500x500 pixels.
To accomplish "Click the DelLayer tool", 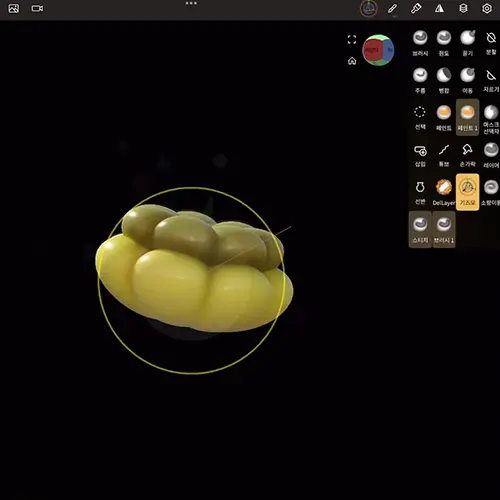I will (x=444, y=192).
